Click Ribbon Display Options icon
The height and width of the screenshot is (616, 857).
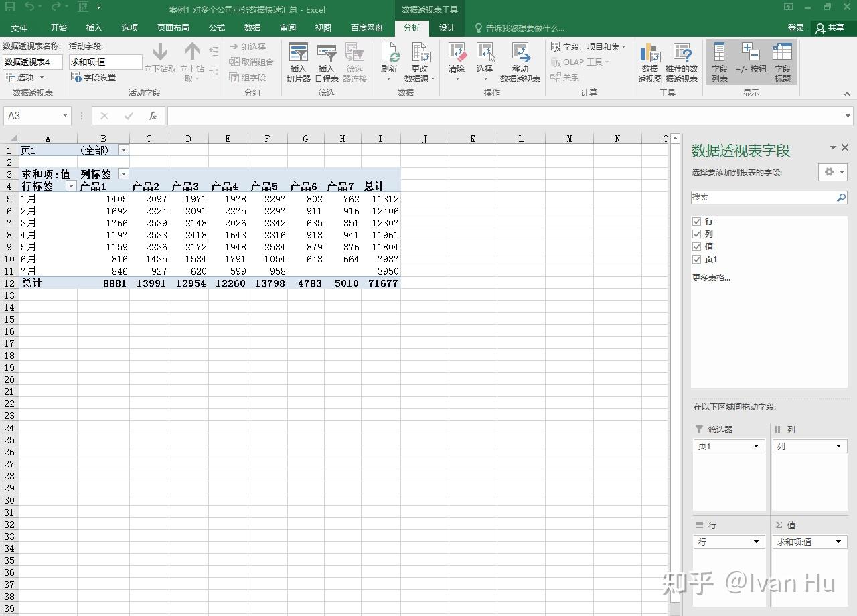(789, 7)
